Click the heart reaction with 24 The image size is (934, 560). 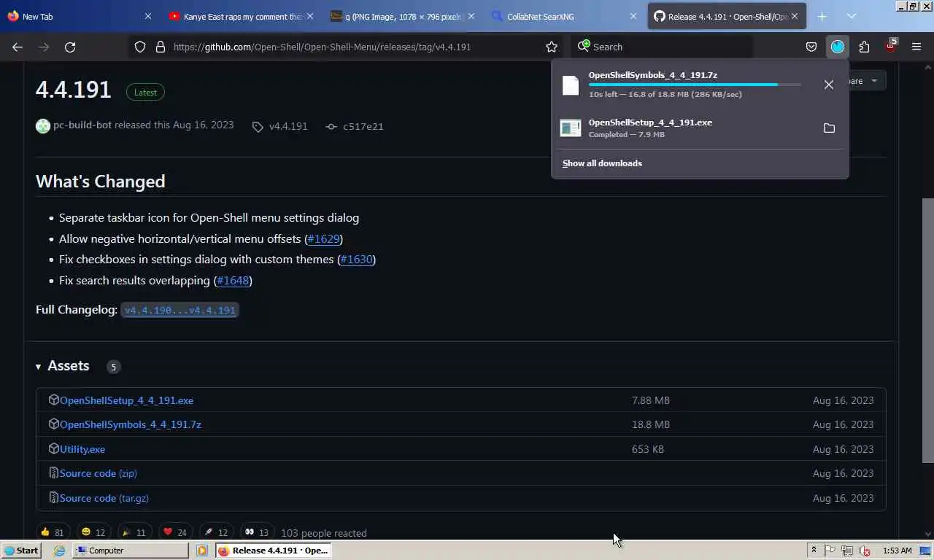tap(175, 532)
